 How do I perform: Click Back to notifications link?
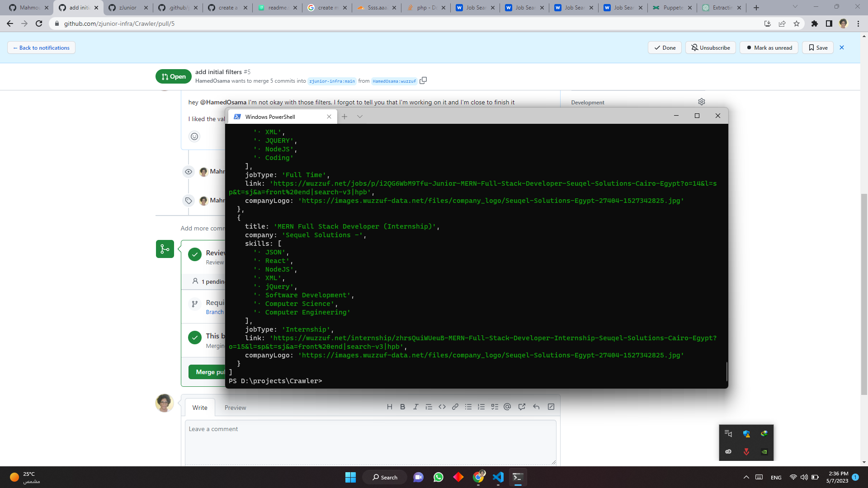(41, 47)
